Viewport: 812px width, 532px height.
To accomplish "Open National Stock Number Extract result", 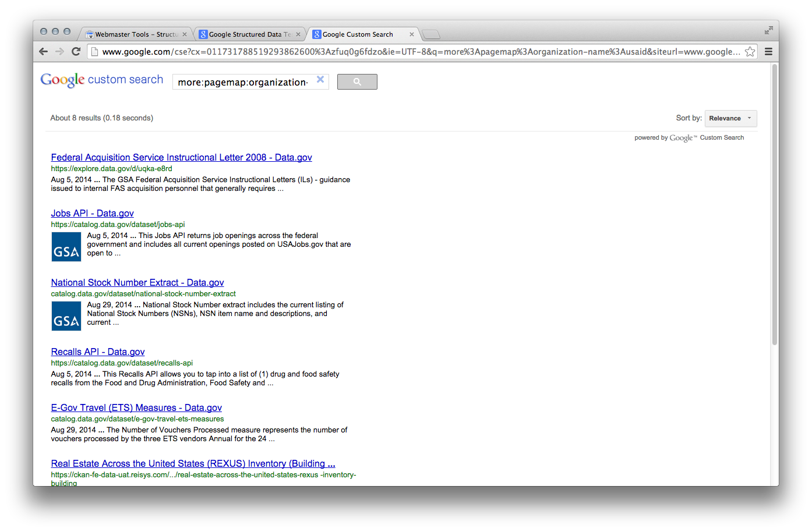I will pyautogui.click(x=137, y=282).
